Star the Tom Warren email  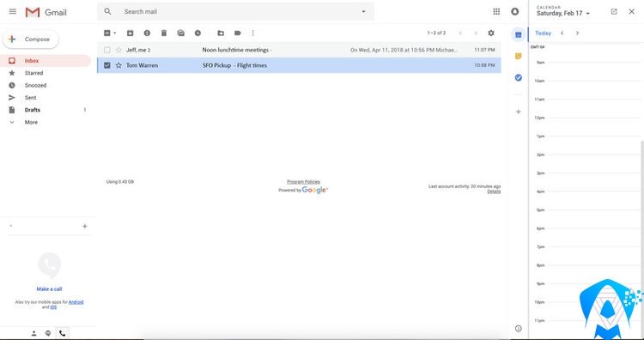tap(118, 65)
